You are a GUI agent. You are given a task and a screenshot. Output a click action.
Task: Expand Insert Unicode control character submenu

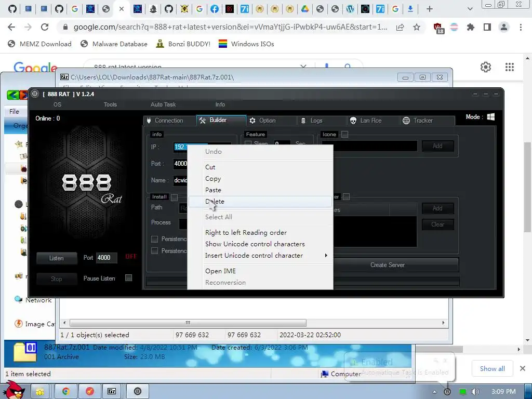tap(260, 256)
